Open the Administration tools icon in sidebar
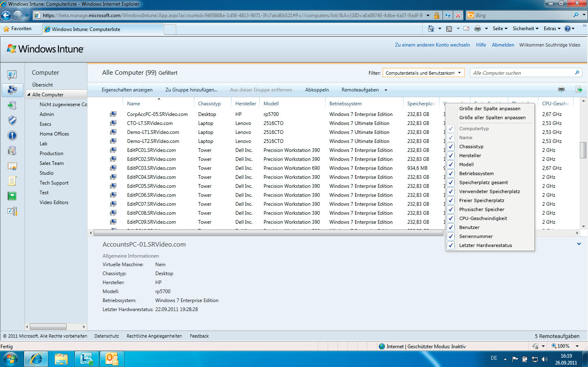588x367 pixels. coord(12,211)
